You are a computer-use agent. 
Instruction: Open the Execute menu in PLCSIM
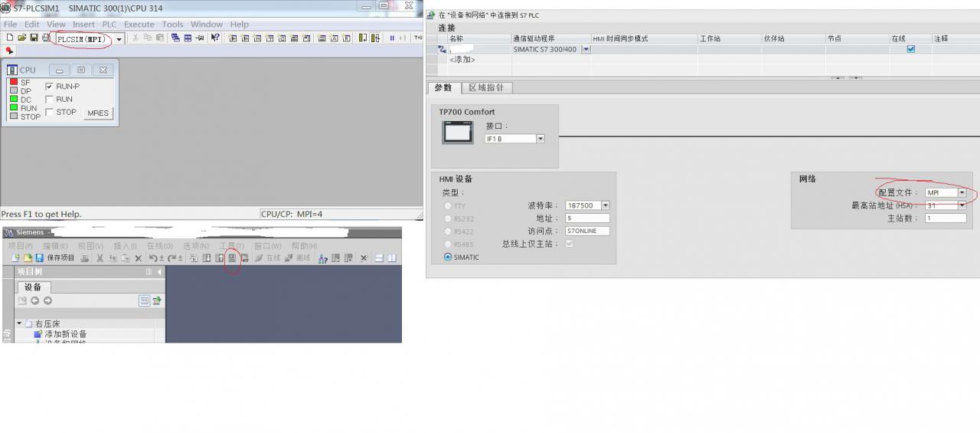click(139, 25)
